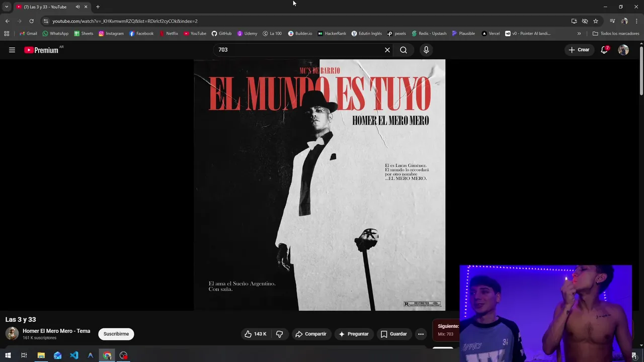Open the Chrome apps grid shortcut
The image size is (644, 362).
[7, 34]
